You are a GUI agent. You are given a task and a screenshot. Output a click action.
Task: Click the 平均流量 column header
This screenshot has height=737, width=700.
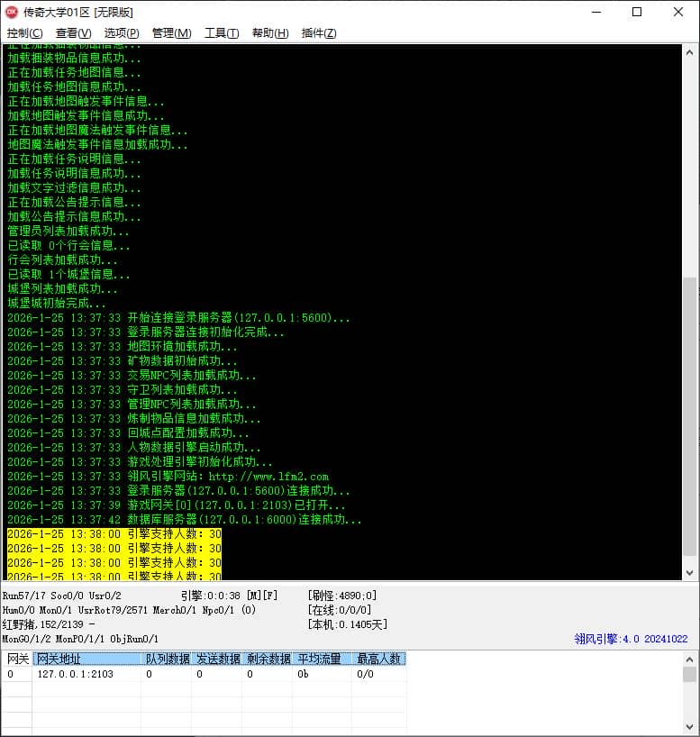[x=323, y=659]
